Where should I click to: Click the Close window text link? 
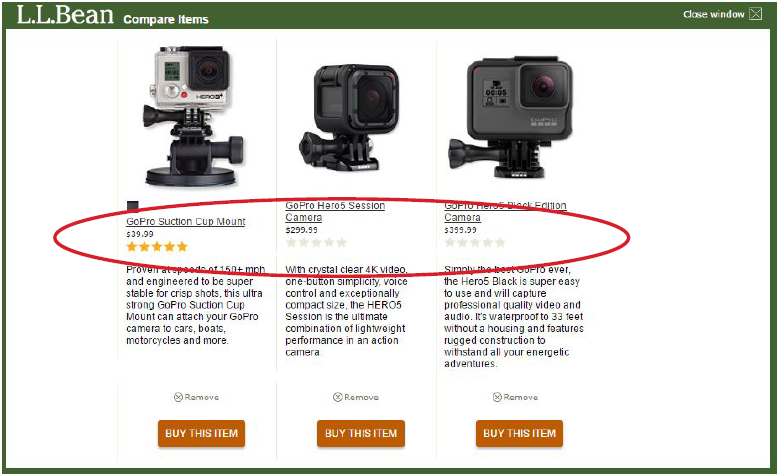[713, 14]
